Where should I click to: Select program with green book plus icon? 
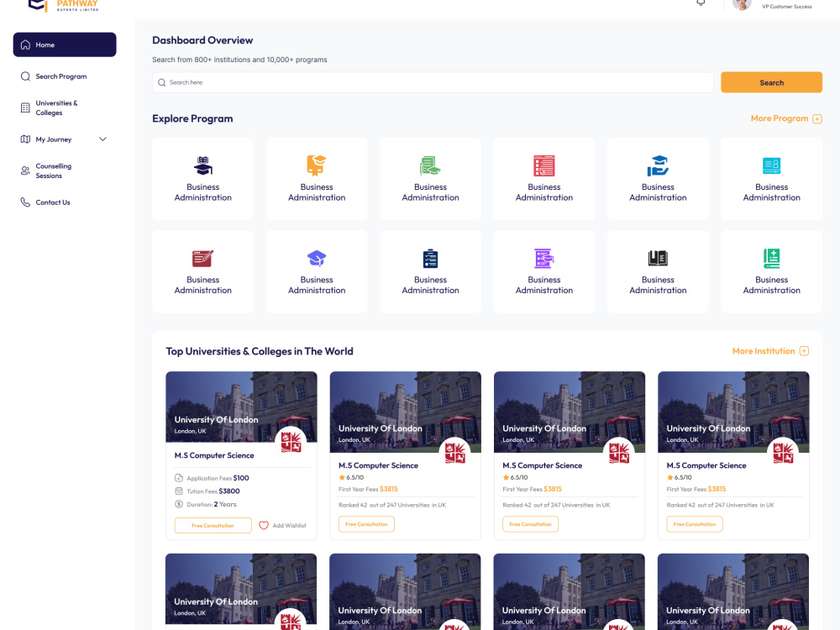point(771,271)
